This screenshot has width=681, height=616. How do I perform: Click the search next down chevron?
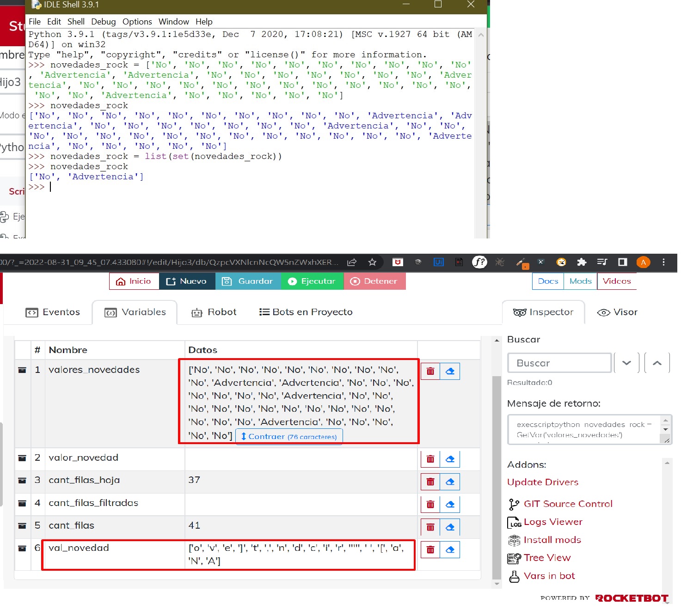point(626,363)
